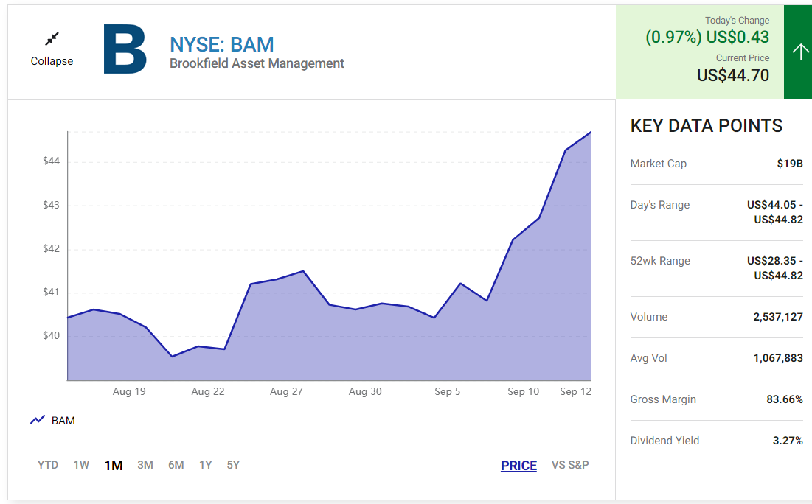Click the Market Cap $19B value
Screen dimensions: 812x504
pyautogui.click(x=790, y=164)
